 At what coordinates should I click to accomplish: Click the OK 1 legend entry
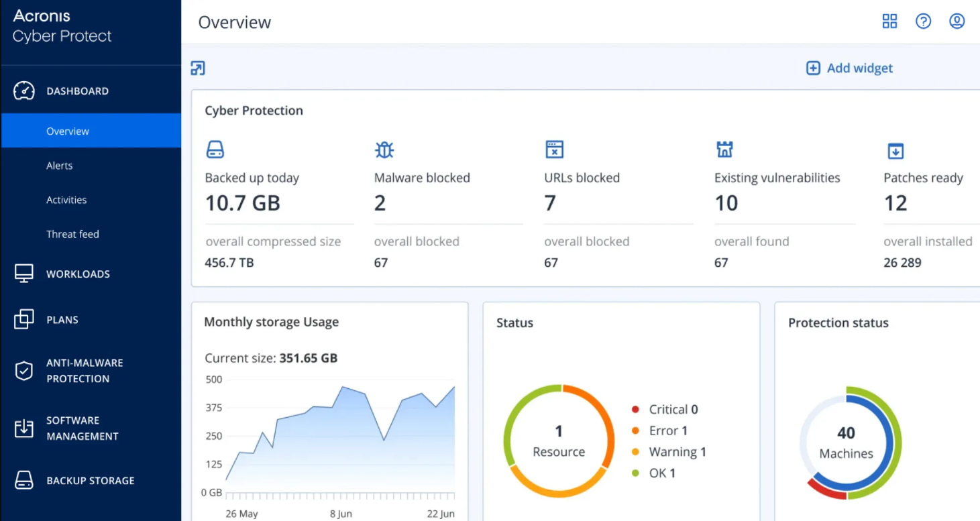653,473
